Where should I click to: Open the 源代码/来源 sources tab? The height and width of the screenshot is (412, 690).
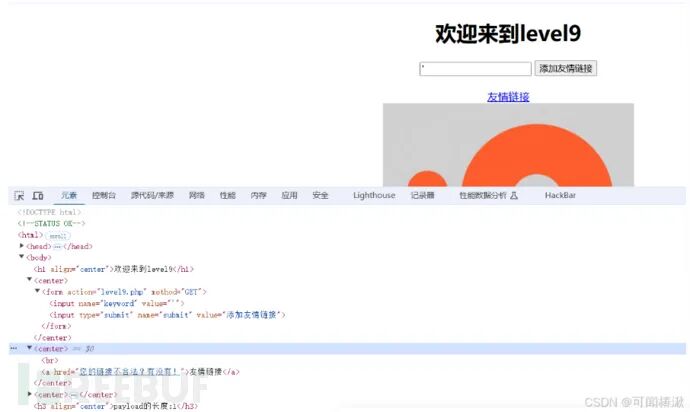[x=152, y=195]
